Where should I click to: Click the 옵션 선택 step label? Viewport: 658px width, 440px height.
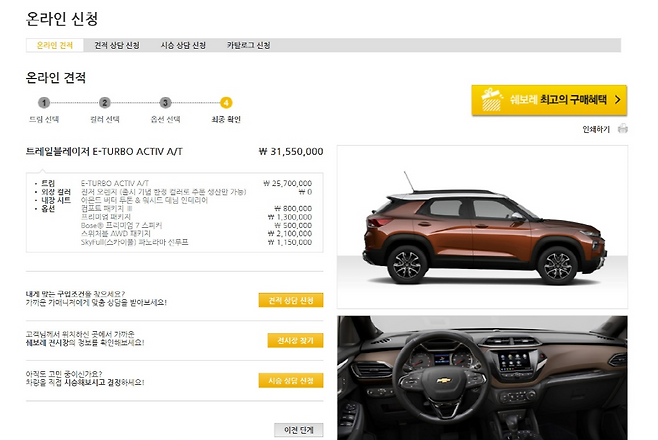(x=165, y=120)
